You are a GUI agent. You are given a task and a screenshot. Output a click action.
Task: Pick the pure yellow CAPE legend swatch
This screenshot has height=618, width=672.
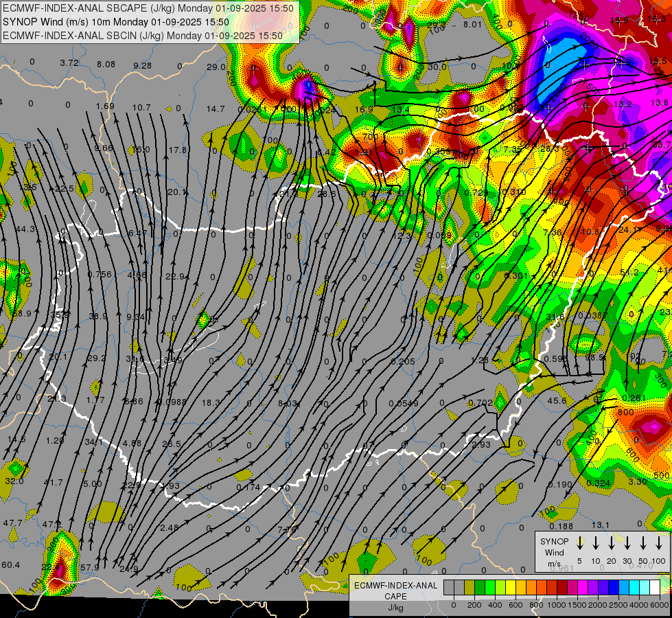[x=511, y=588]
